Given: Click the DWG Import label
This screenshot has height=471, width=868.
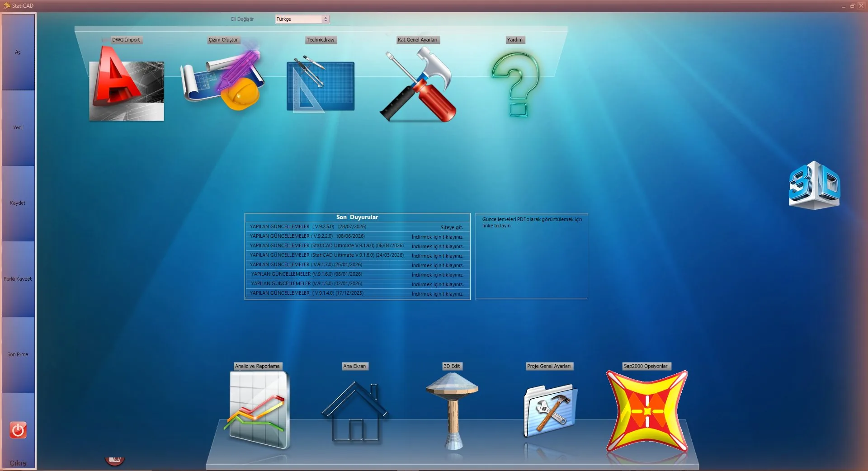Looking at the screenshot, I should (126, 40).
